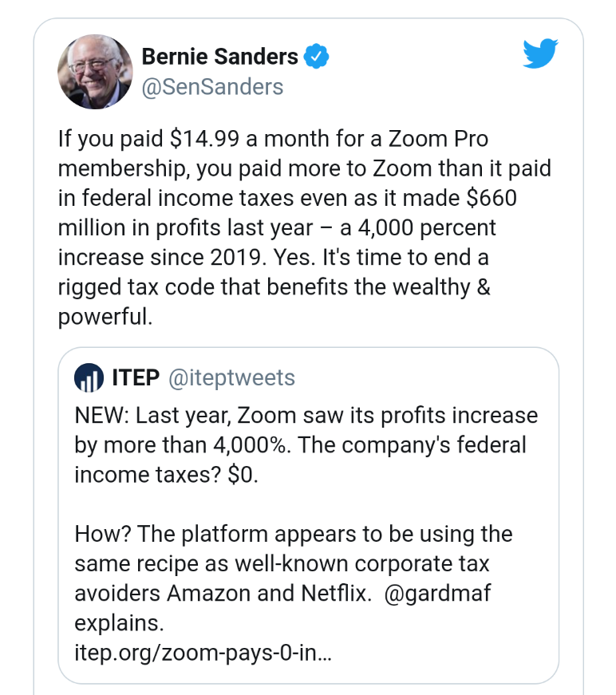This screenshot has height=695, width=616.
Task: Open the @SenSanders handle
Action: point(212,87)
